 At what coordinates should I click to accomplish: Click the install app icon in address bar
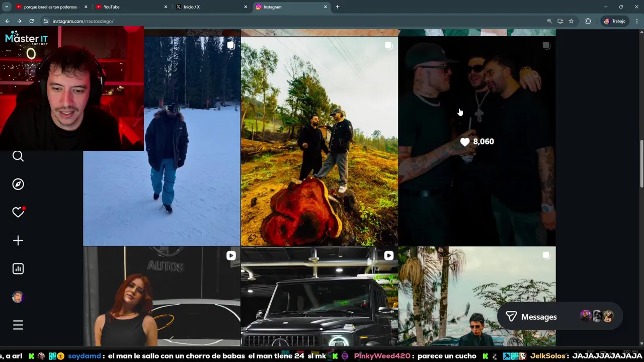(560, 21)
